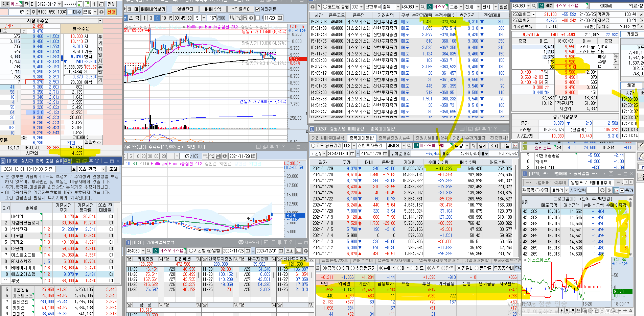
Task: Click candle count field showing 167
Action: coord(211,18)
